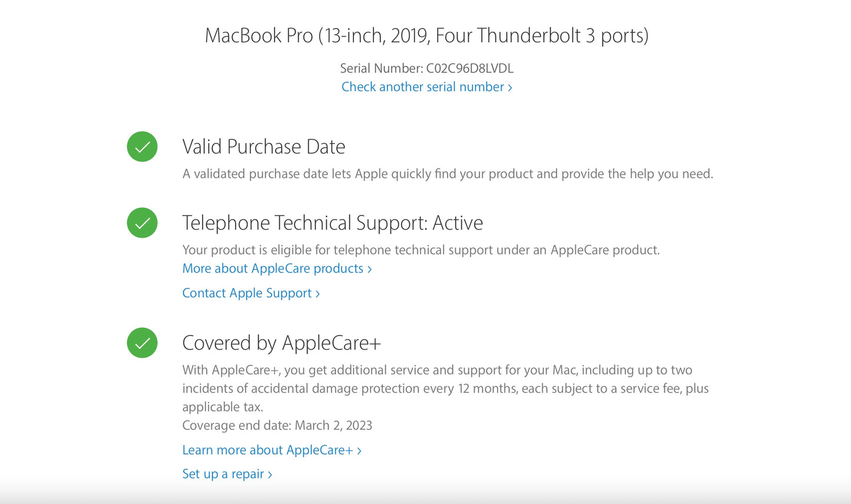This screenshot has width=851, height=504.
Task: Click the chevron after Set up a repair
Action: [x=270, y=474]
